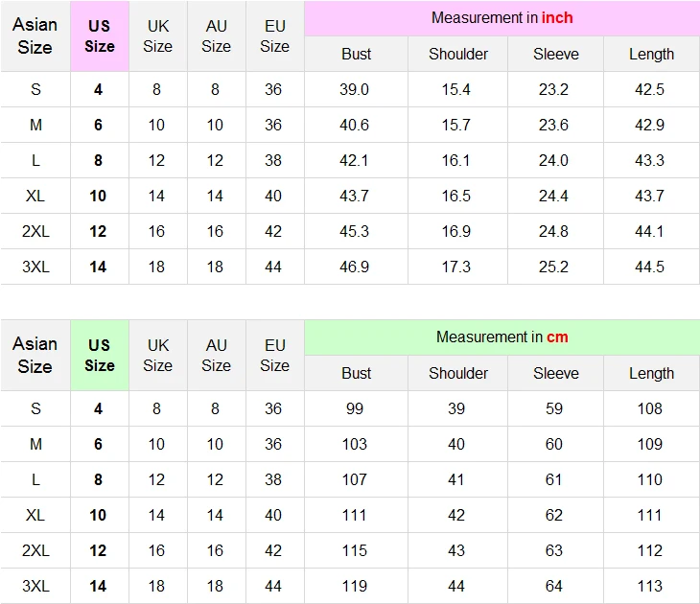Click bust value 39.0 in inch table
Viewport: 700px width, 604px height.
pos(354,89)
